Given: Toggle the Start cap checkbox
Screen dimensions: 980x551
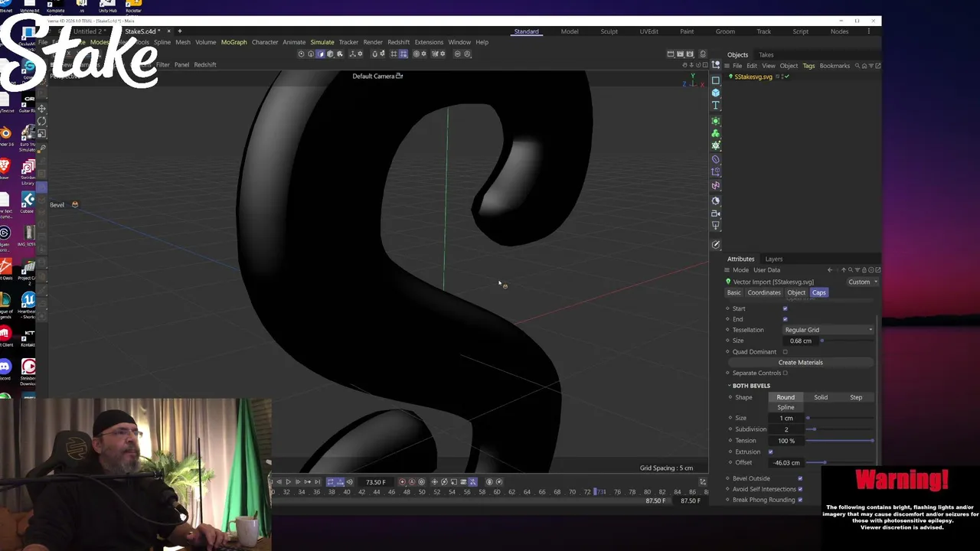Looking at the screenshot, I should [785, 308].
